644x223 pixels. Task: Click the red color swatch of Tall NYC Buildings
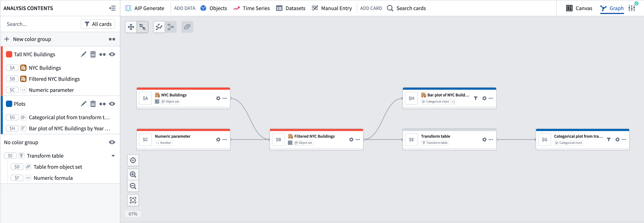click(9, 54)
